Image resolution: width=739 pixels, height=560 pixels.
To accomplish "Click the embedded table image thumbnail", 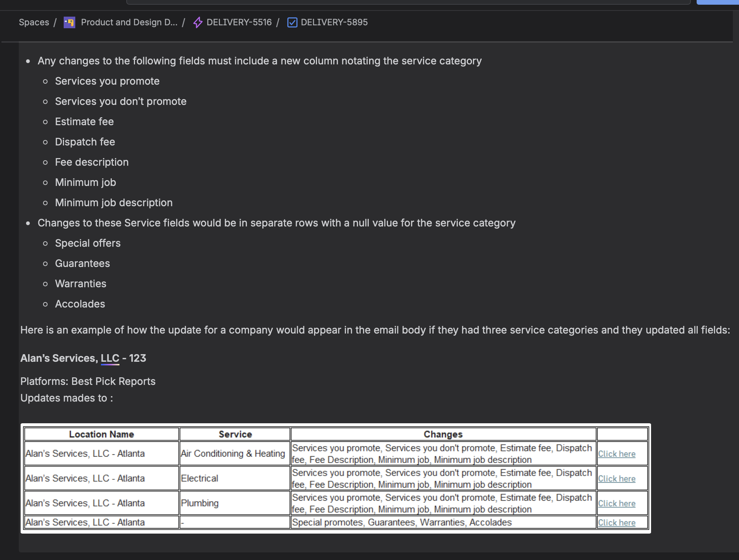I will [335, 478].
